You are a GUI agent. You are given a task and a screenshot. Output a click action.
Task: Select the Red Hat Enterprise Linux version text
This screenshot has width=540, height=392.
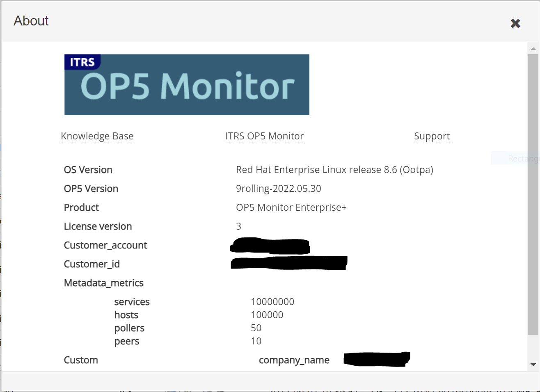[334, 170]
